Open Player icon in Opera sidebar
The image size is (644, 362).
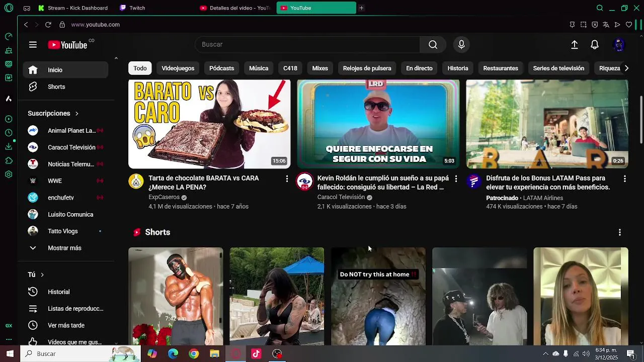click(x=9, y=119)
